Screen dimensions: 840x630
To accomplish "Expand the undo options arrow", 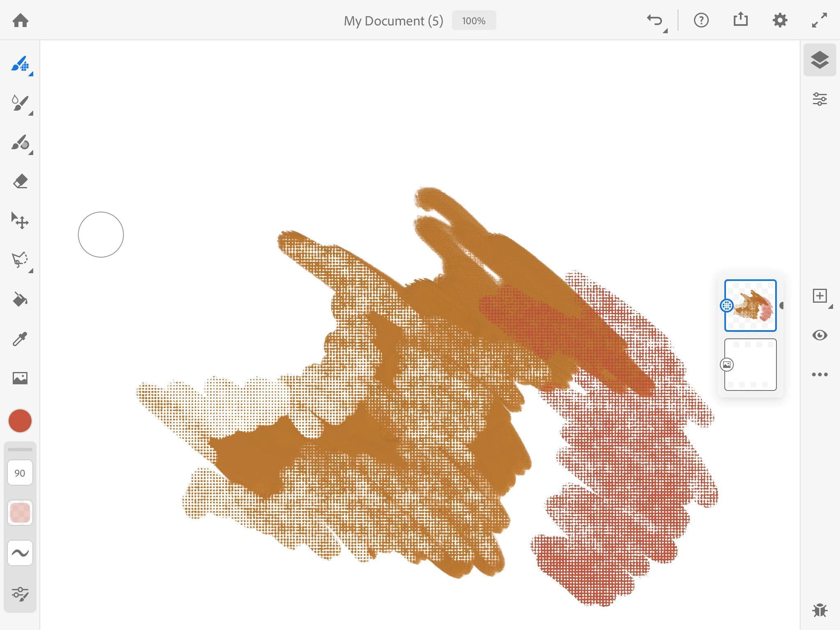I will [665, 31].
